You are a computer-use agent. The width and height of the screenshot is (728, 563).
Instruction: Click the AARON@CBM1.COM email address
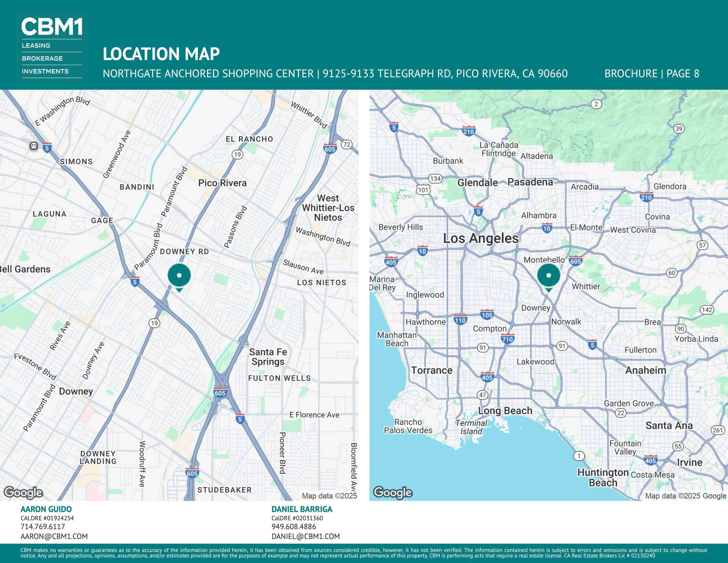tap(54, 536)
